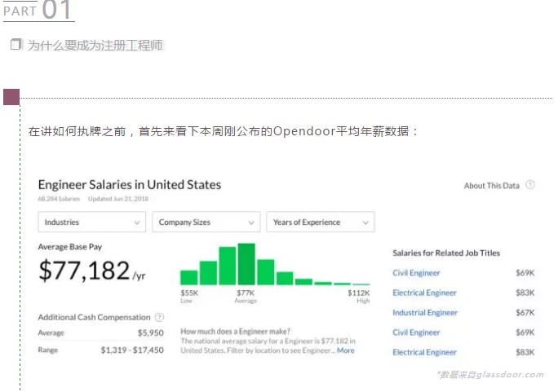Click the document icon before 为什么要成为注册工程师

tap(15, 45)
